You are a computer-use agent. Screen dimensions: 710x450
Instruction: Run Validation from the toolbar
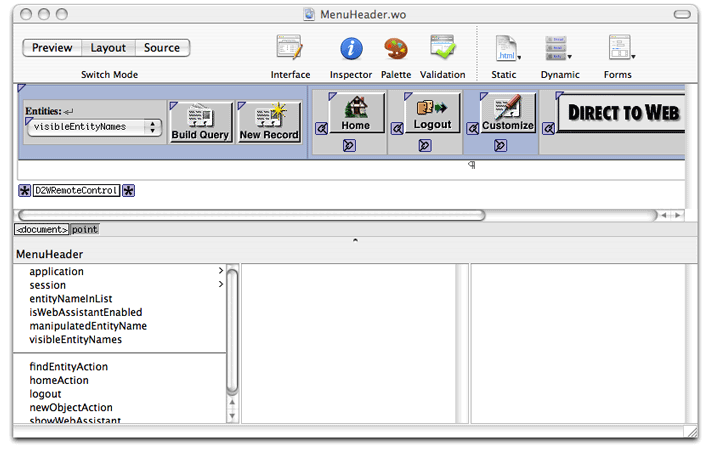pos(442,49)
